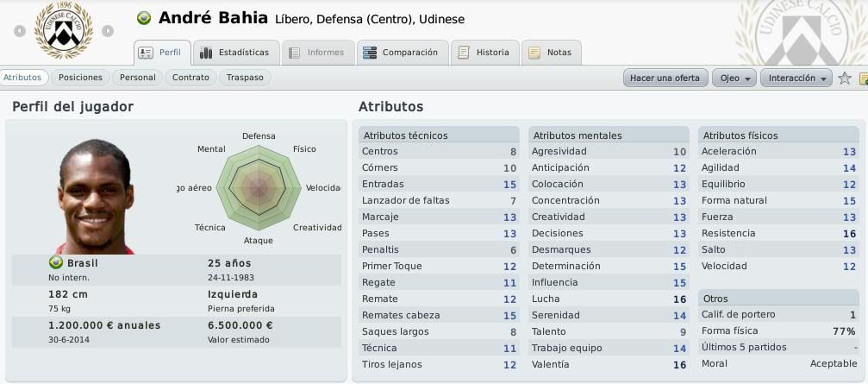Open the Traspaso sub-view
This screenshot has width=868, height=384.
click(x=246, y=78)
